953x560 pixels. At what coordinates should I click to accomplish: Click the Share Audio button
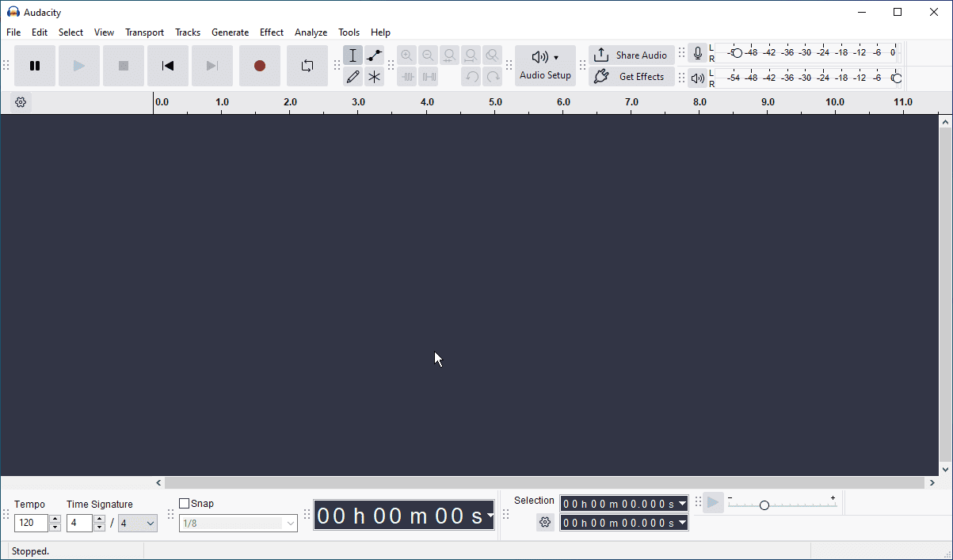pos(631,55)
